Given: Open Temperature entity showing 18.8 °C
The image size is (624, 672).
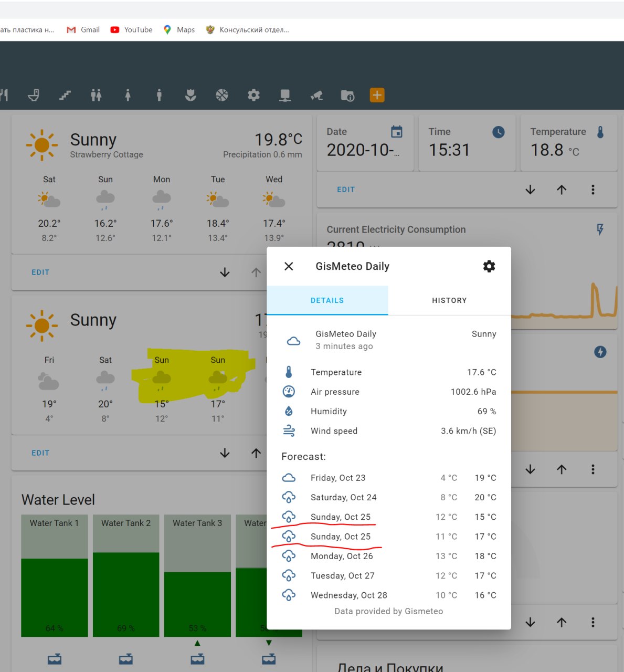Looking at the screenshot, I should (569, 143).
